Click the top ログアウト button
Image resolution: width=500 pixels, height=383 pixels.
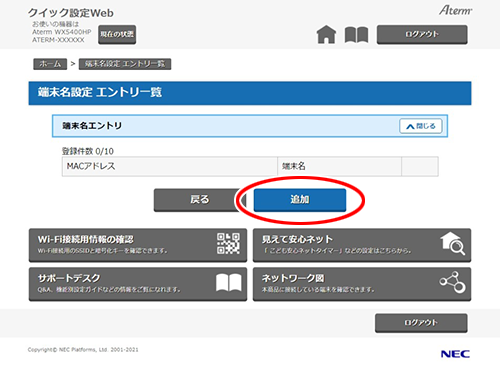tap(422, 34)
